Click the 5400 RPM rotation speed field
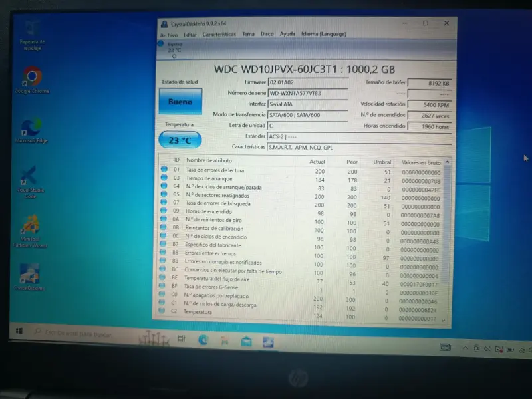 (430, 105)
